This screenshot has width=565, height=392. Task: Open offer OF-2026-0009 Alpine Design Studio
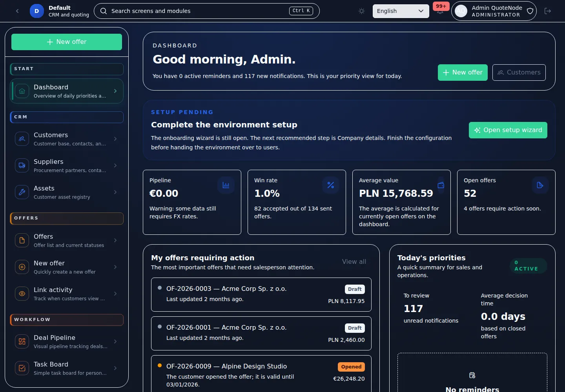tap(261, 374)
